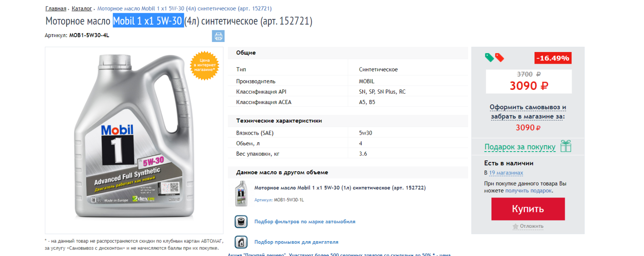The height and width of the screenshot is (256, 644).
Task: Click the 5w30 viscosity value
Action: (365, 133)
